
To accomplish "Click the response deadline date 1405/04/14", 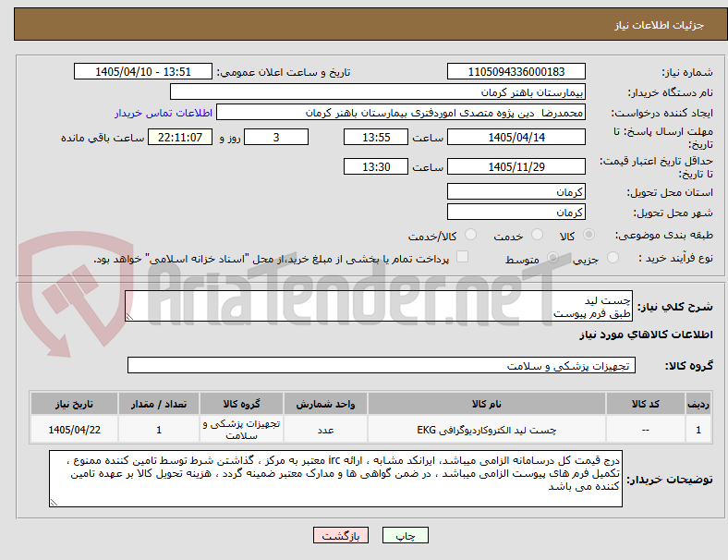I will (x=516, y=137).
